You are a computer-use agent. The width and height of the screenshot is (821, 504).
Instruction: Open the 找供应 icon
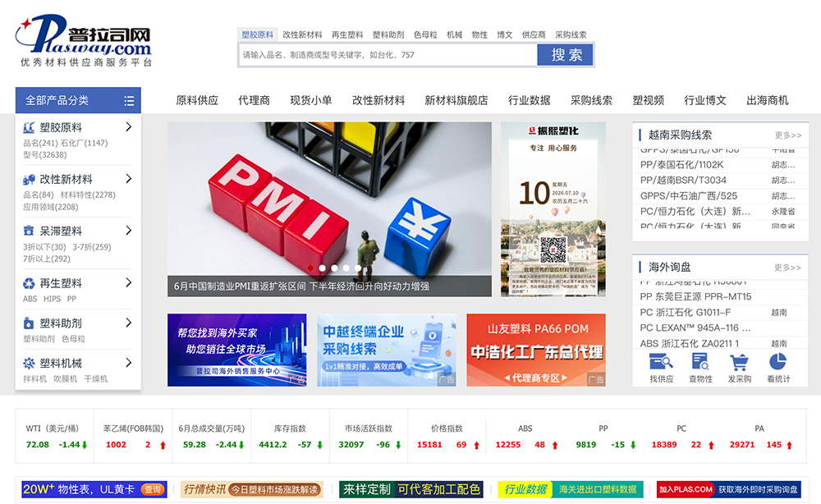pyautogui.click(x=661, y=362)
